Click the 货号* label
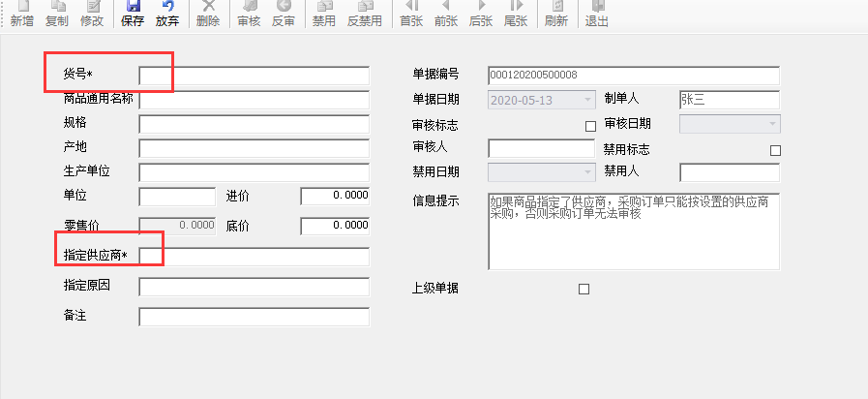This screenshot has height=399, width=868. (78, 74)
